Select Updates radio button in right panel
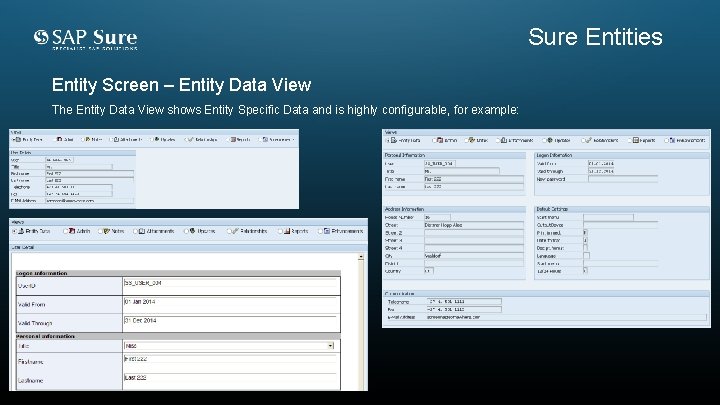Screen dimensions: 720x405 point(544,140)
